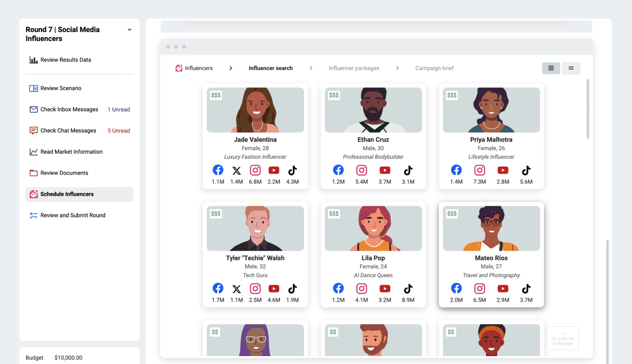Click Tyler "Techie" Walsh's YouTube icon
Viewport: 632px width, 364px height.
274,289
